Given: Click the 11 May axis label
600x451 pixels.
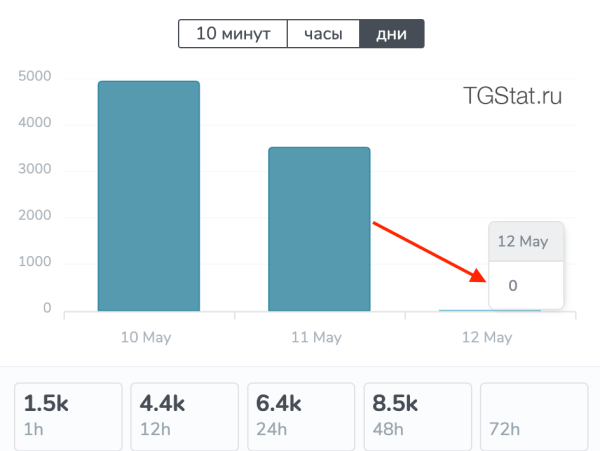Looking at the screenshot, I should [315, 338].
